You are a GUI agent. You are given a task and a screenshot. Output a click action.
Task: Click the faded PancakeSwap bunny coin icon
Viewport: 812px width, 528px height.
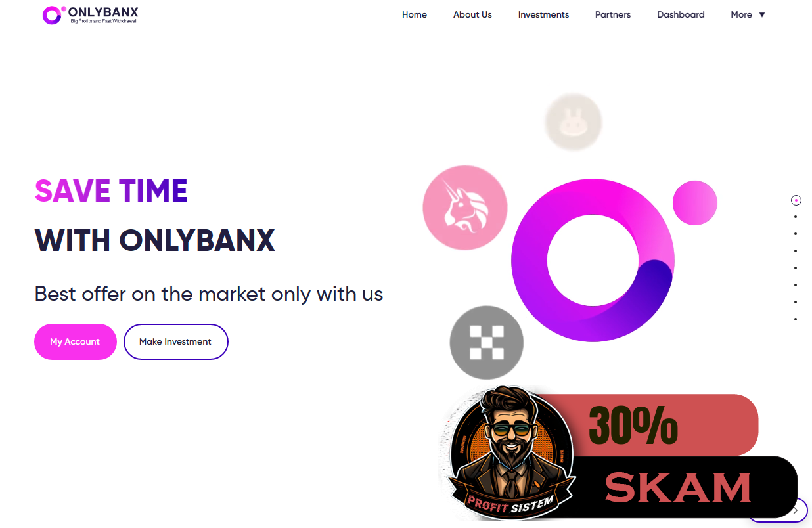pos(574,122)
